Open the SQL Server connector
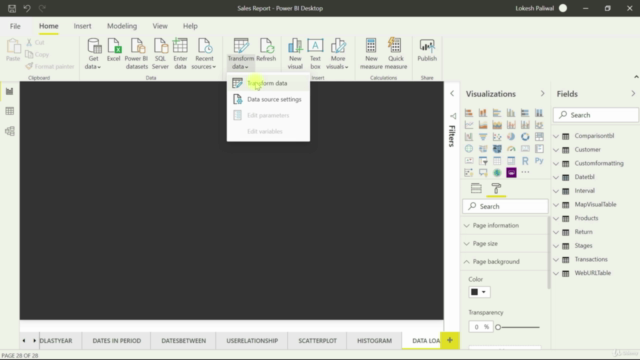 coord(160,53)
